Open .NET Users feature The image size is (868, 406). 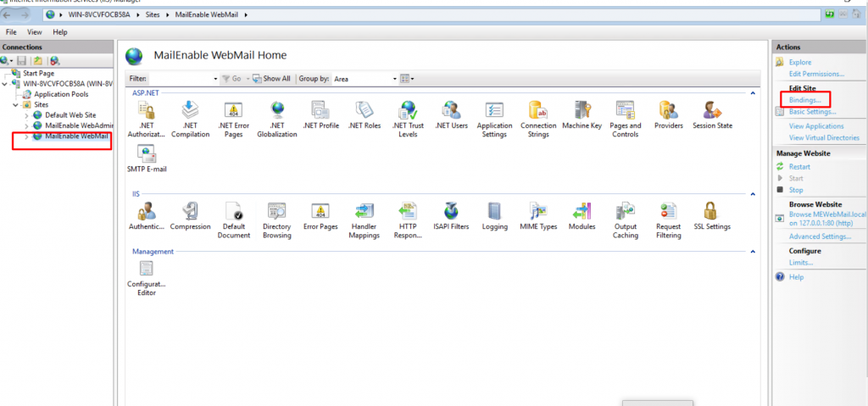451,115
